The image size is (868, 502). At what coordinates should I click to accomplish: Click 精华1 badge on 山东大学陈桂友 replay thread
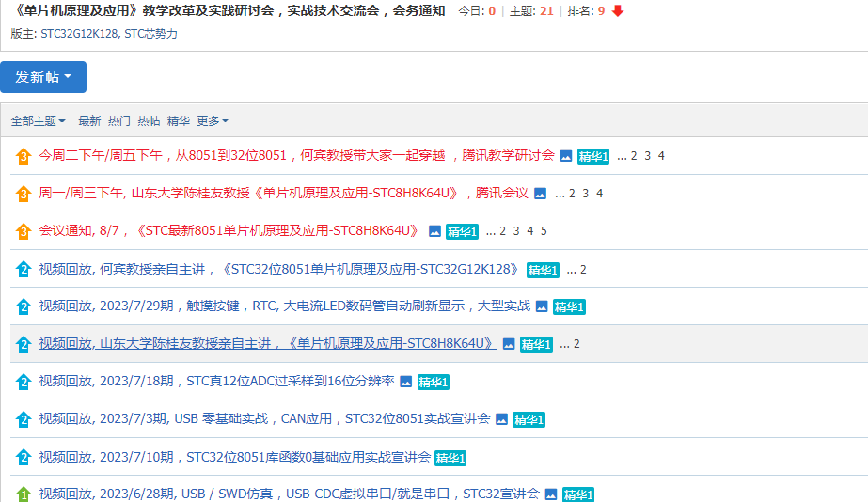pos(536,345)
